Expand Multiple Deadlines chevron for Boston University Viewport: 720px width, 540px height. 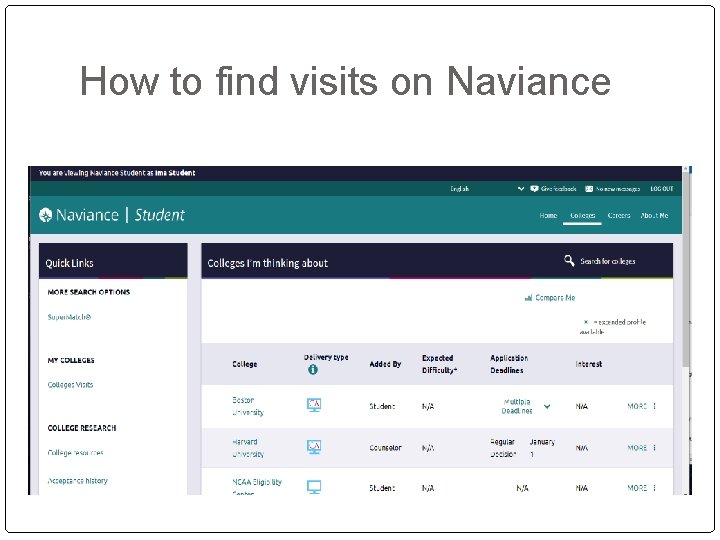pos(547,406)
